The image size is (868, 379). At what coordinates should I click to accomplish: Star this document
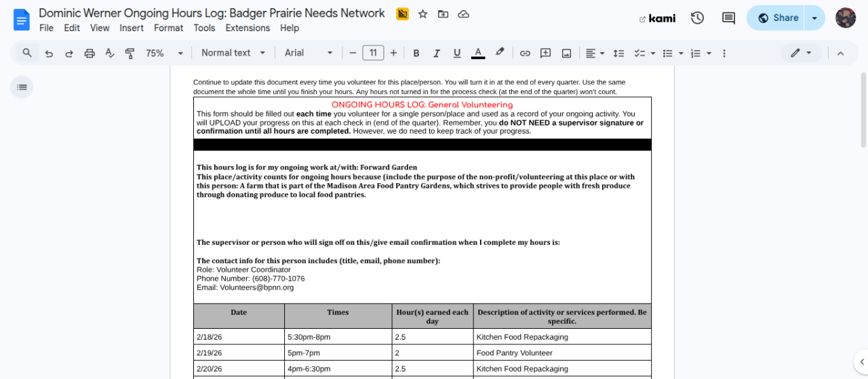pos(422,14)
